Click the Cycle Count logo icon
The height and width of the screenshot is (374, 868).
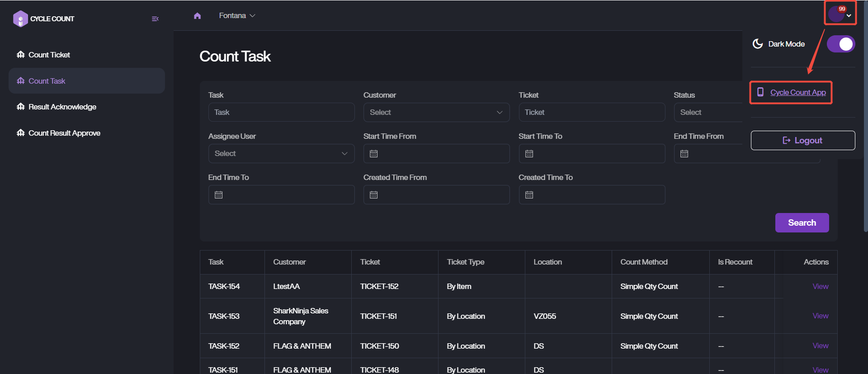[x=20, y=19]
